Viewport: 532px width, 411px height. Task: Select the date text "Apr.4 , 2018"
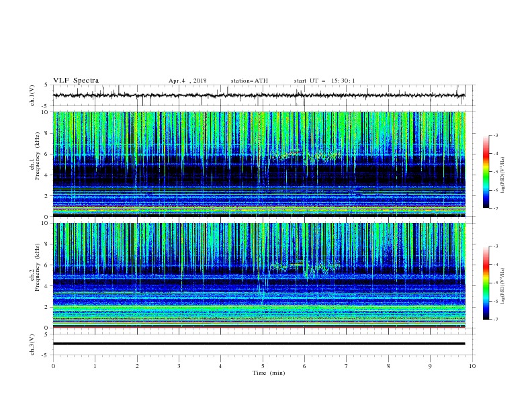coord(187,81)
